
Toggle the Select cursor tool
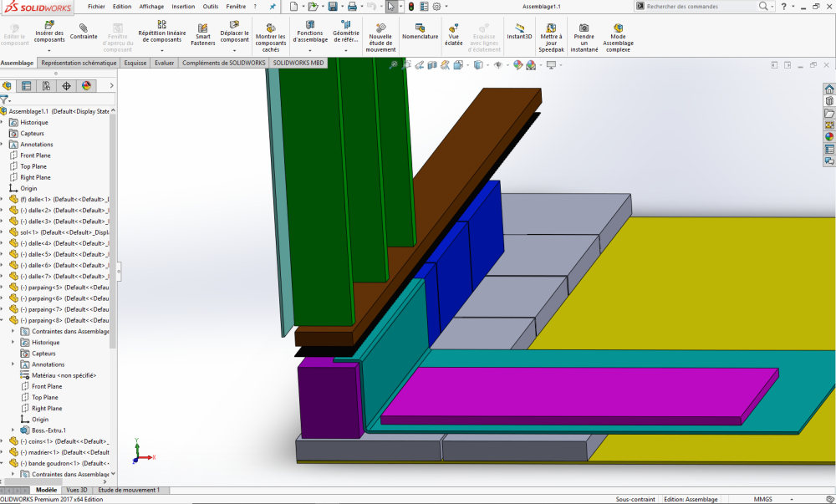[x=391, y=7]
